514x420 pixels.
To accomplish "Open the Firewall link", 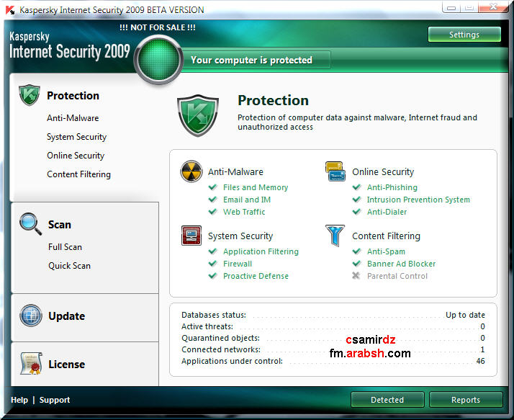I will (x=238, y=264).
